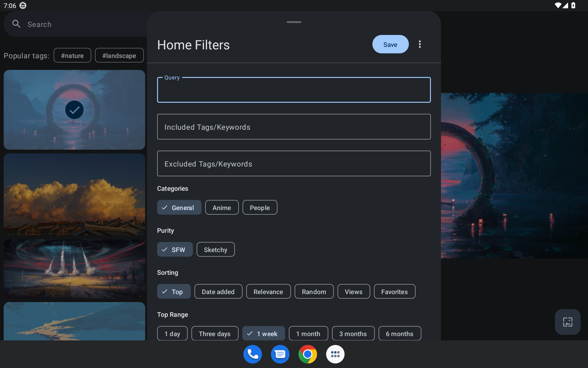Filter by the #landscape popular tag
This screenshot has width=588, height=368.
pyautogui.click(x=119, y=56)
